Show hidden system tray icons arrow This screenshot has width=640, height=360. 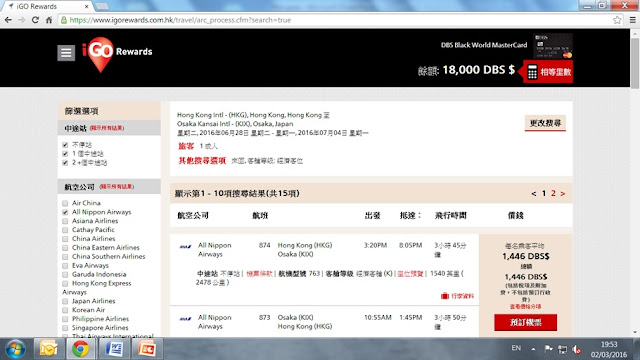(533, 349)
